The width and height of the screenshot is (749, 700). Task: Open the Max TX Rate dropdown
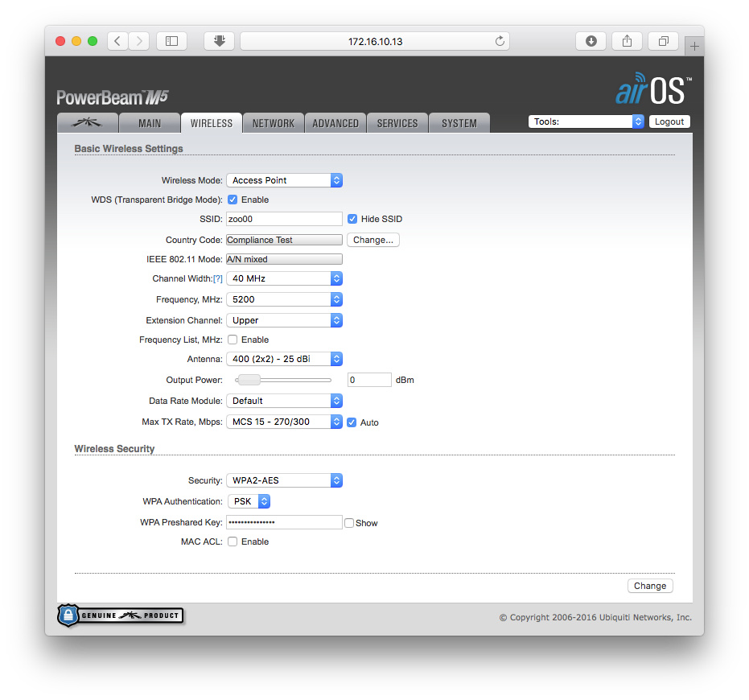(284, 422)
